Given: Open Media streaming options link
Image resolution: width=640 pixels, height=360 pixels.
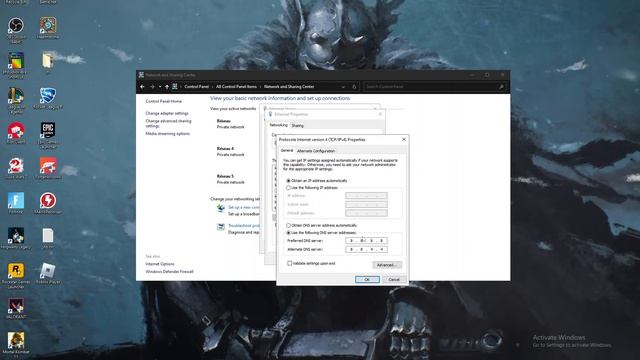Looking at the screenshot, I should (168, 134).
